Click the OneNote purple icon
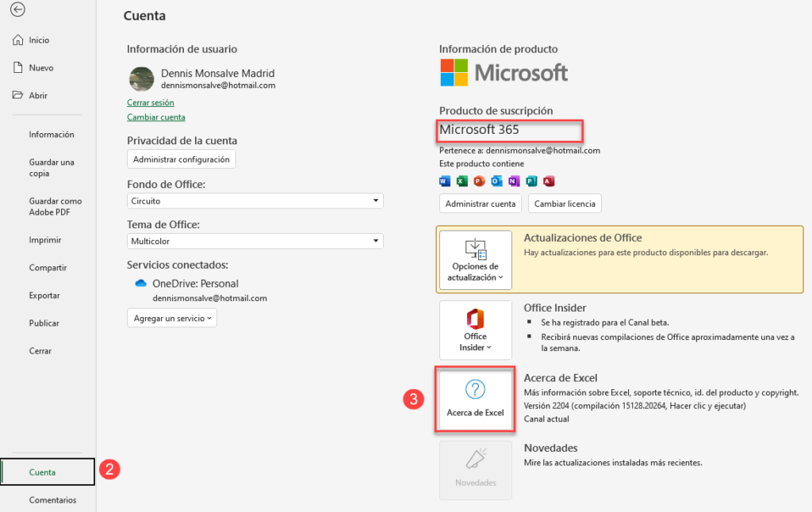 click(514, 181)
